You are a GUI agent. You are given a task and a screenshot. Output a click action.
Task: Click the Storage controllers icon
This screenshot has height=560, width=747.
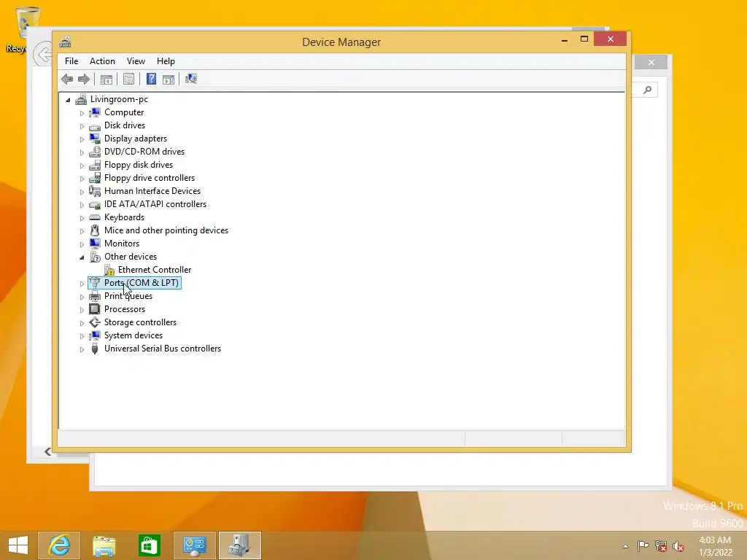(95, 322)
